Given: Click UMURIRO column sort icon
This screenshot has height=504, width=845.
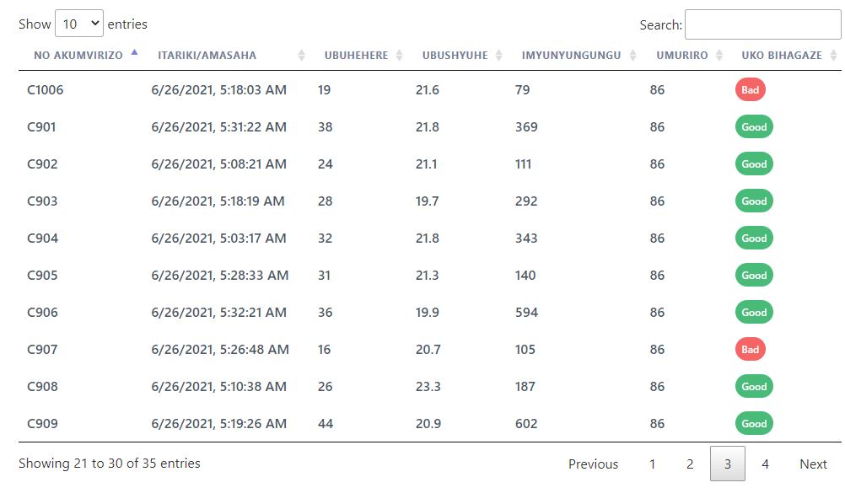Looking at the screenshot, I should (719, 55).
